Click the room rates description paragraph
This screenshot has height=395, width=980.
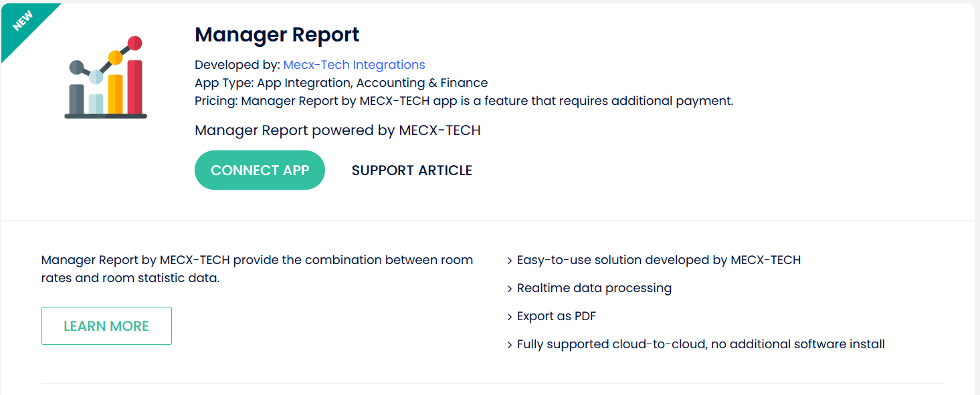(257, 269)
